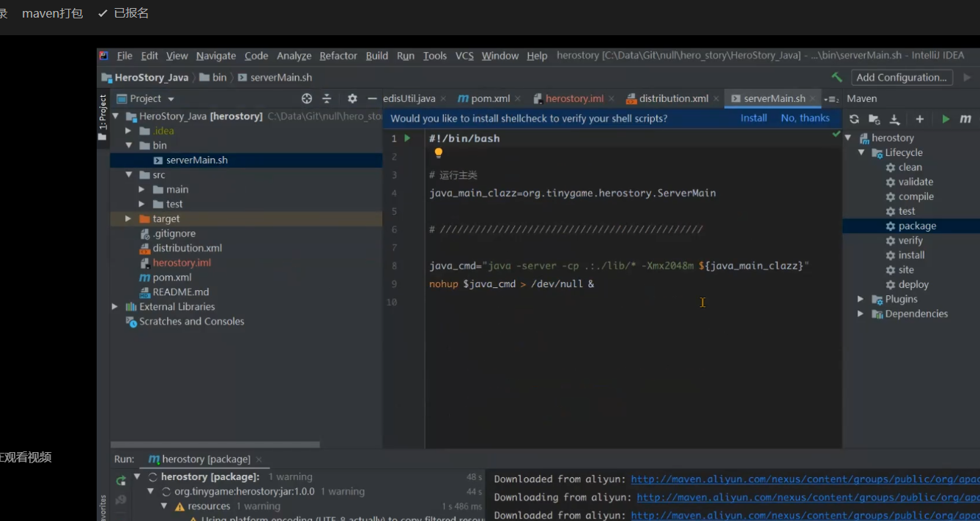Viewport: 980px width, 521px height.
Task: Click the Project panel horizontal scrollbar
Action: 215,444
